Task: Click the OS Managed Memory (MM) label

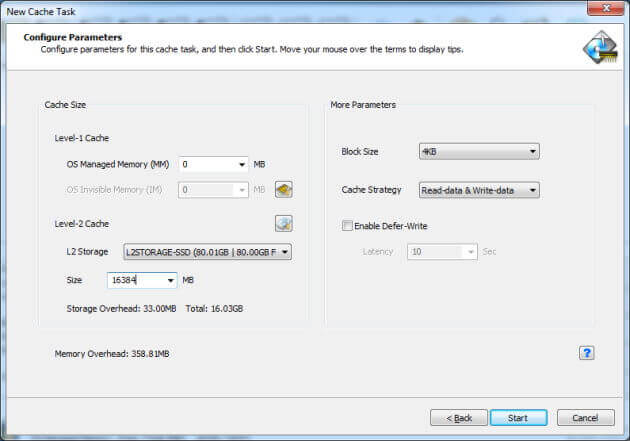Action: (118, 164)
